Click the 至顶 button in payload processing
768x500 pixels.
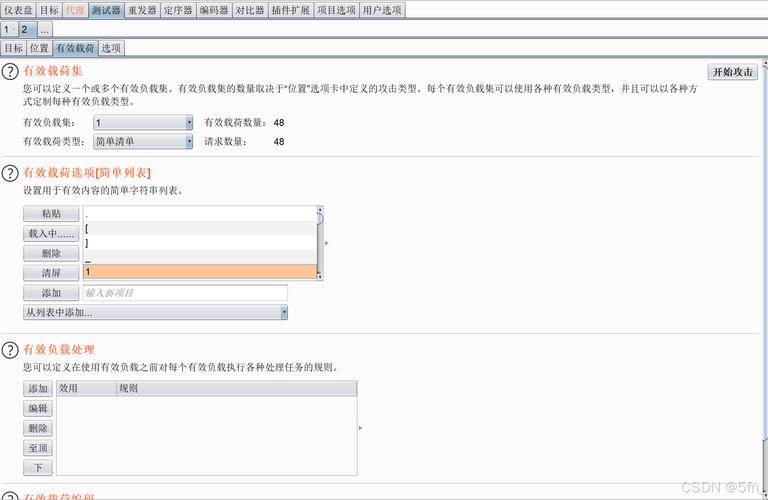click(38, 448)
